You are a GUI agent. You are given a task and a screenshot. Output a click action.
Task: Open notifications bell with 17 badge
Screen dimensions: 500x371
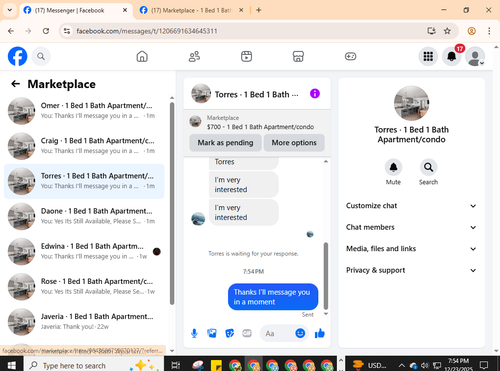[452, 56]
